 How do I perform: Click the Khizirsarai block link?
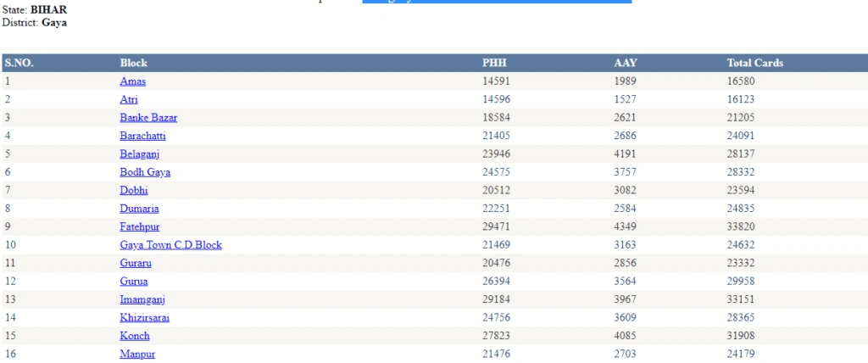tap(144, 318)
